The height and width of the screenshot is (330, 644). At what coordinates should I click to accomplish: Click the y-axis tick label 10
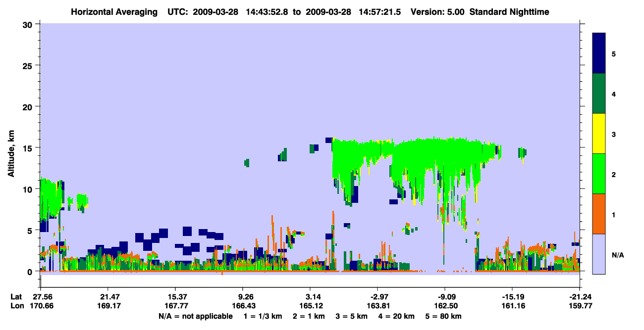point(29,189)
